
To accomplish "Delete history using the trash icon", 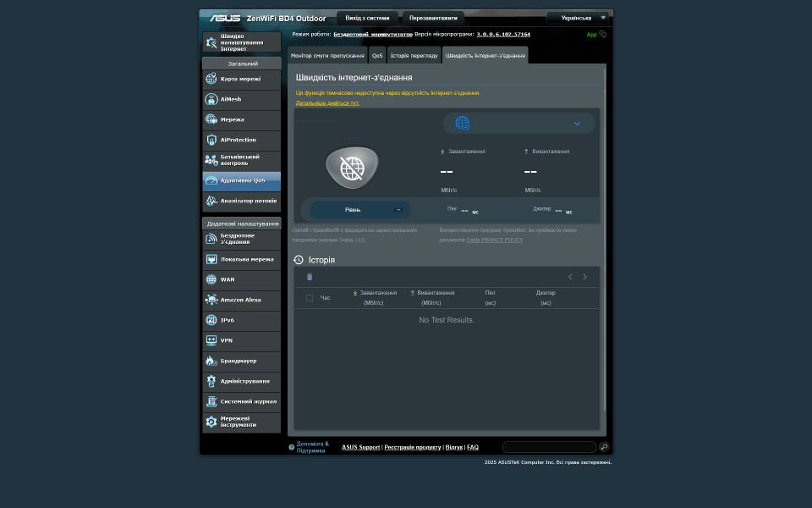I will 310,277.
